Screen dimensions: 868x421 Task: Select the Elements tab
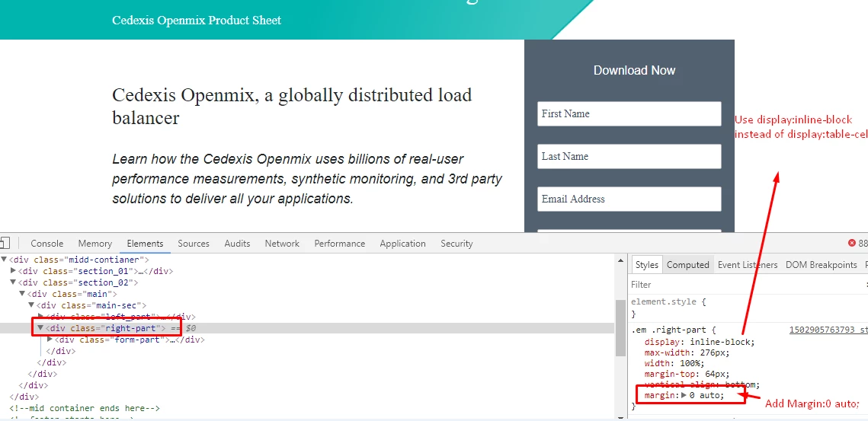(145, 244)
